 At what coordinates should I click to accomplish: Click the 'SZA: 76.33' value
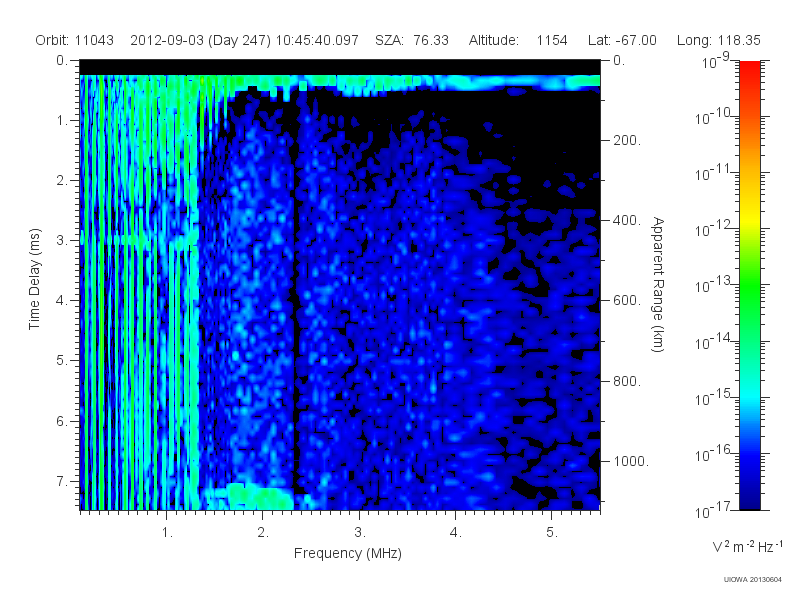click(x=412, y=40)
